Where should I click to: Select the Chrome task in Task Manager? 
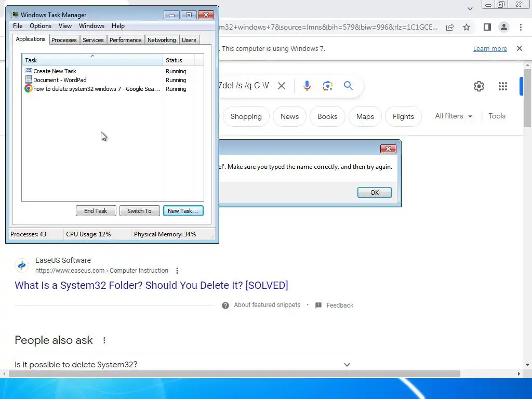click(92, 89)
